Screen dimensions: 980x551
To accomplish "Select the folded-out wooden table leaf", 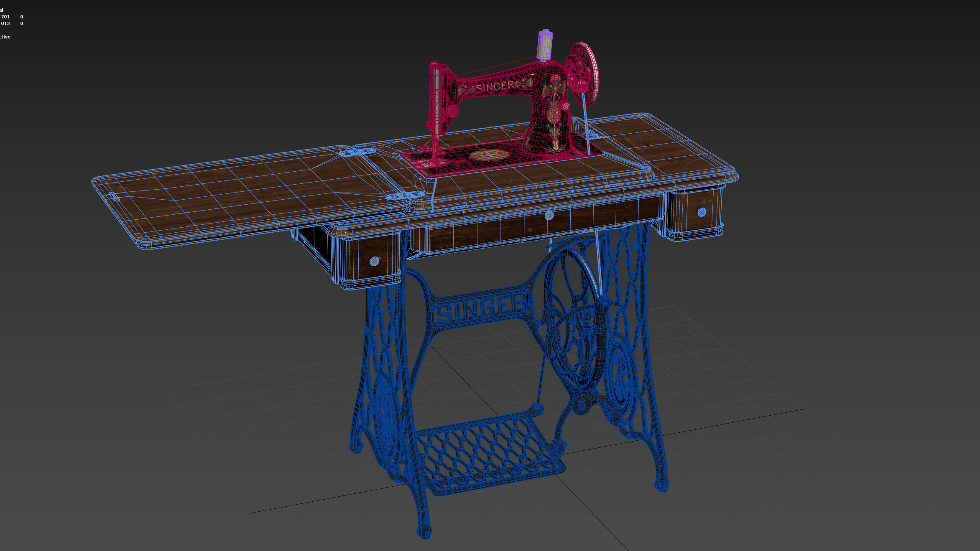I will [x=251, y=196].
